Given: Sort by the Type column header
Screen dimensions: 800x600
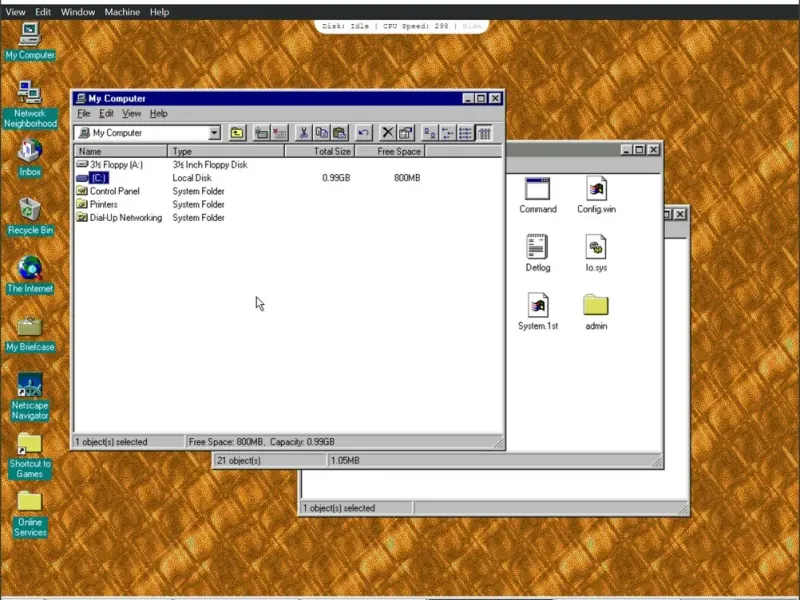Looking at the screenshot, I should tap(226, 152).
